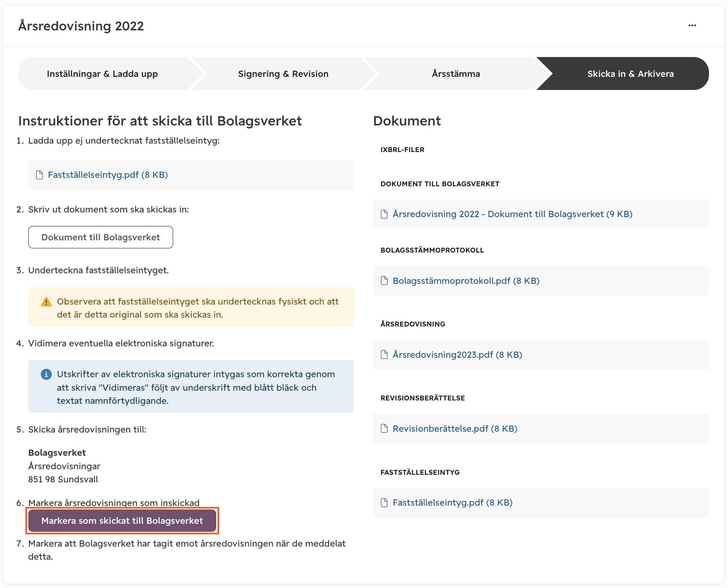728x588 pixels.
Task: Open the Bolagsstämmoprotokoll.pdf link
Action: [466, 281]
